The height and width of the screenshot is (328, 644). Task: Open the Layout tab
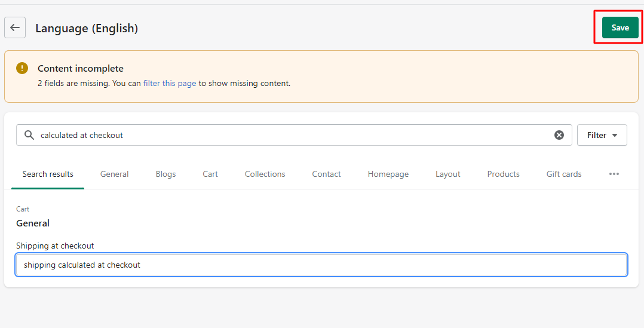[x=447, y=174]
